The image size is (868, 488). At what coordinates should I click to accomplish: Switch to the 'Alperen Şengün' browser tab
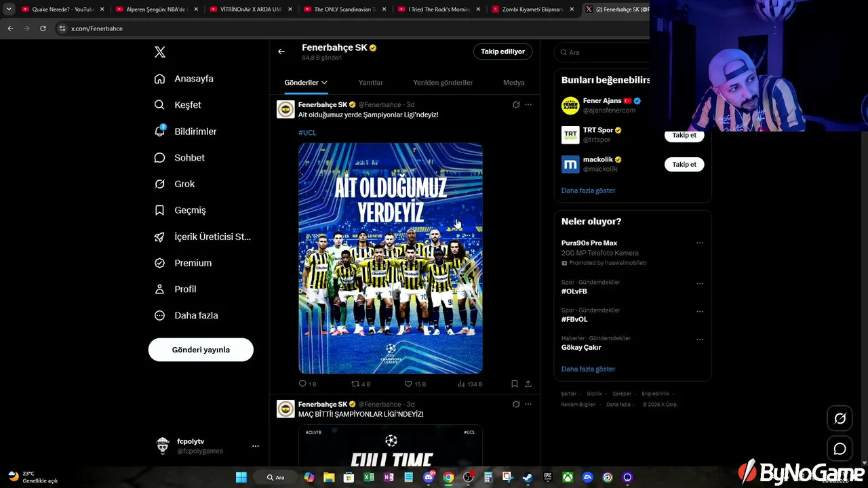157,9
